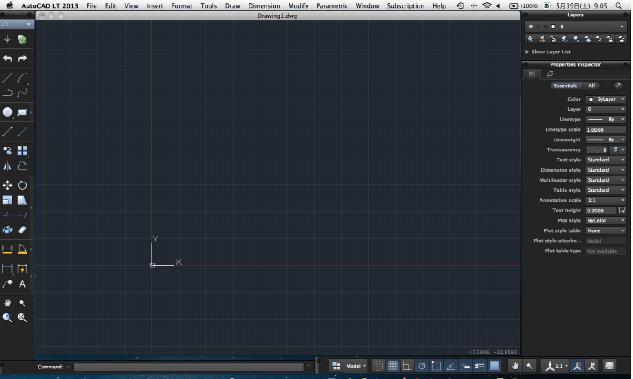Screen dimensions: 633x379
Task: Select the Array tool
Action: (23, 151)
